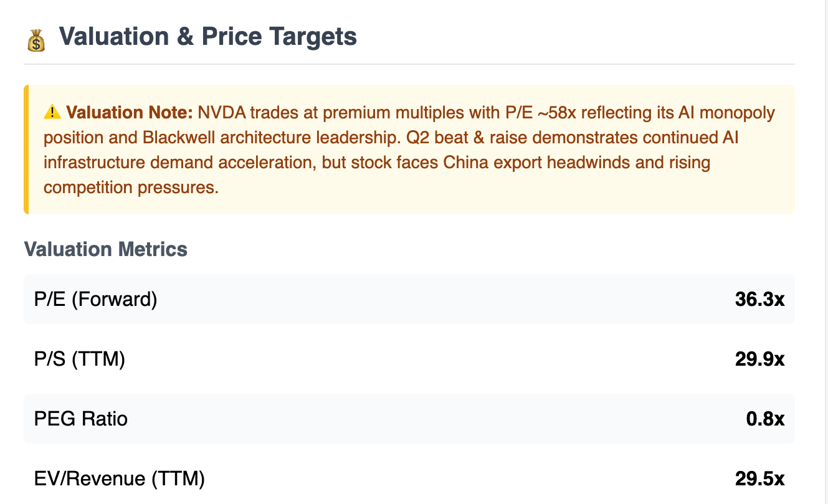This screenshot has height=504, width=828.
Task: Select the PEG Ratio row label
Action: (x=81, y=419)
